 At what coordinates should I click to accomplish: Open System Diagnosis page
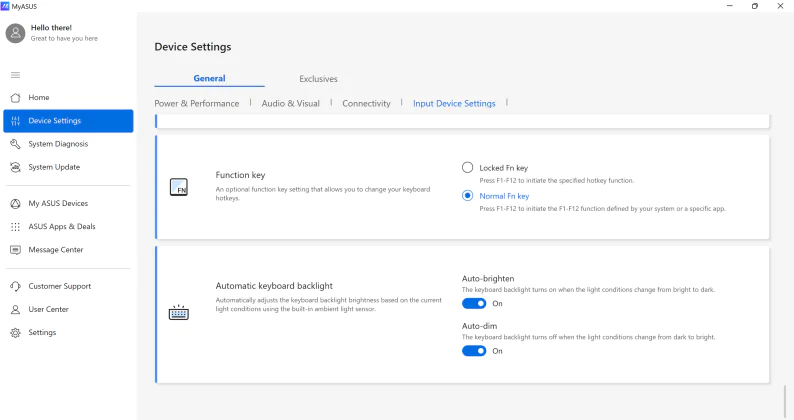[68, 144]
